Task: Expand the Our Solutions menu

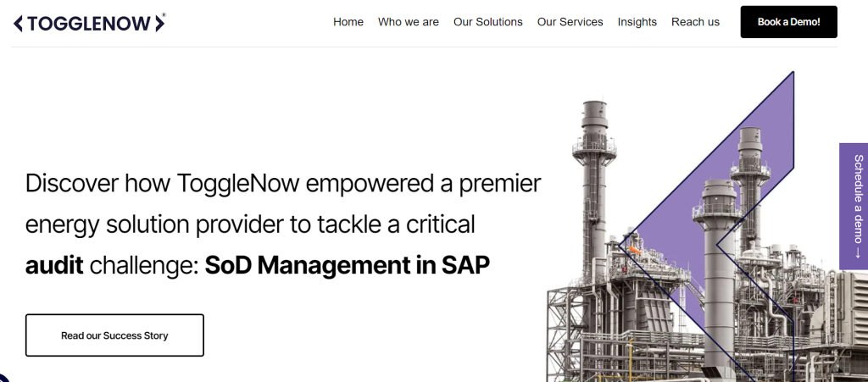Action: pos(487,22)
